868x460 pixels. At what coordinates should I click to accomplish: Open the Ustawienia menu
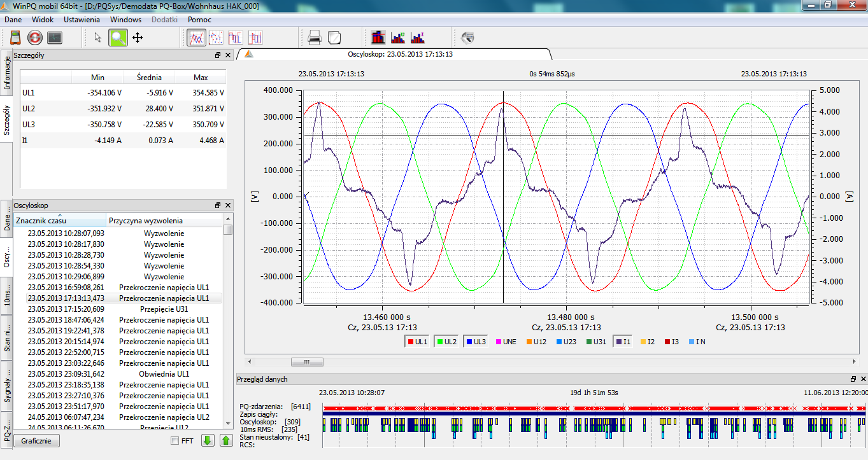point(82,20)
